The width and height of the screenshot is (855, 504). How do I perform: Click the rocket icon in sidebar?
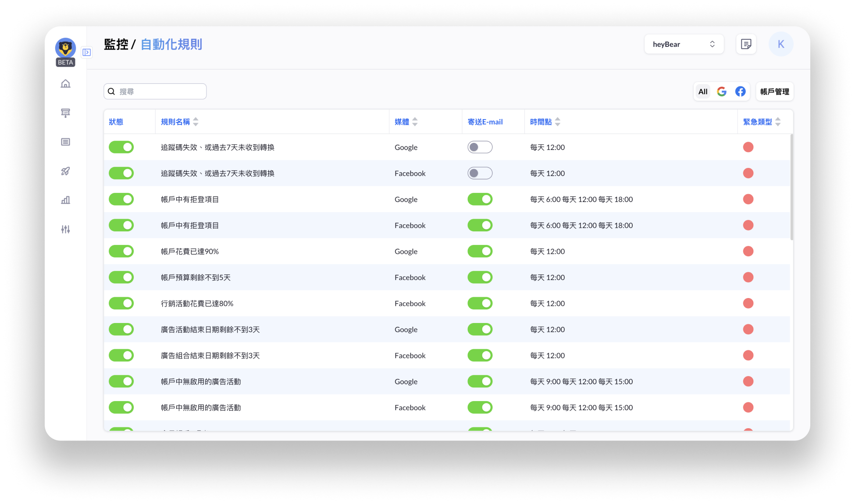65,171
